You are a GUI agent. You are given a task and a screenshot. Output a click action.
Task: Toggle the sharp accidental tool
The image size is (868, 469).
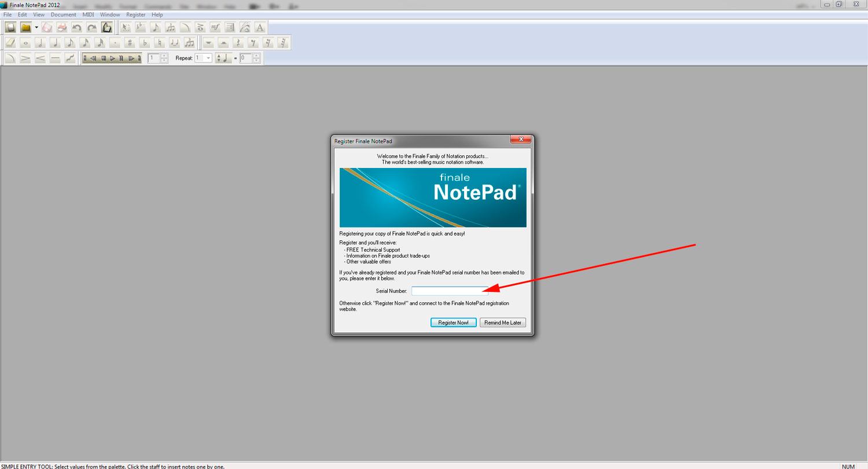click(130, 43)
